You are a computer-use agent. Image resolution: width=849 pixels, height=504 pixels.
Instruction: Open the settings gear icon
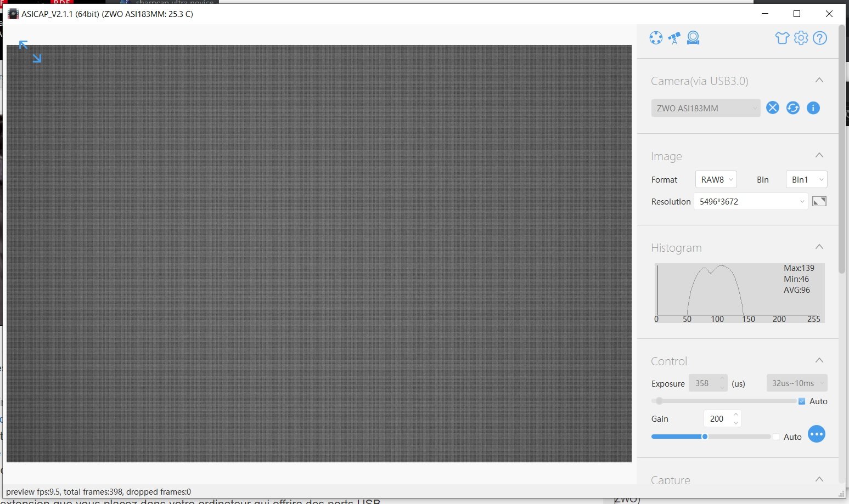click(x=801, y=38)
